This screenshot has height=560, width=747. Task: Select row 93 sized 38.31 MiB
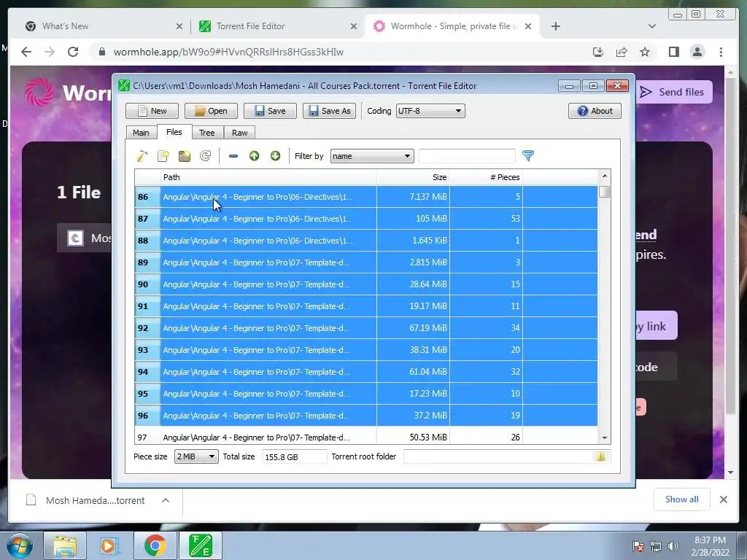(366, 350)
